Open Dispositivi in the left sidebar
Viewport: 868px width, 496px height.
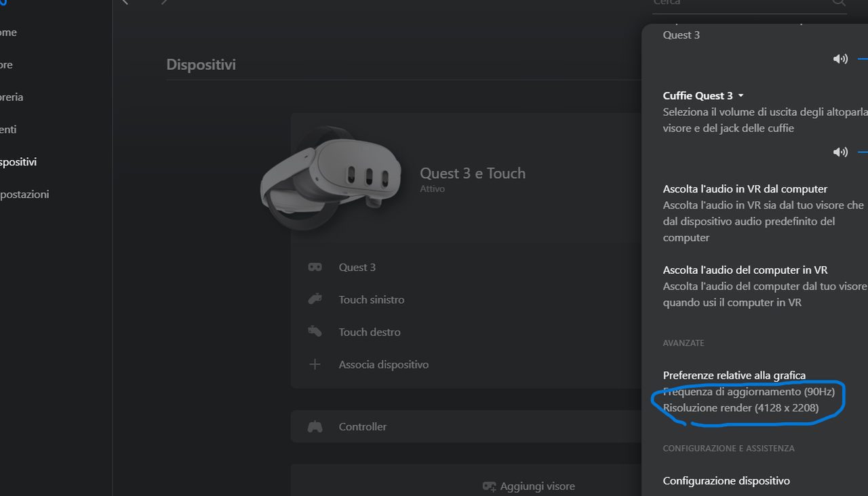point(18,162)
